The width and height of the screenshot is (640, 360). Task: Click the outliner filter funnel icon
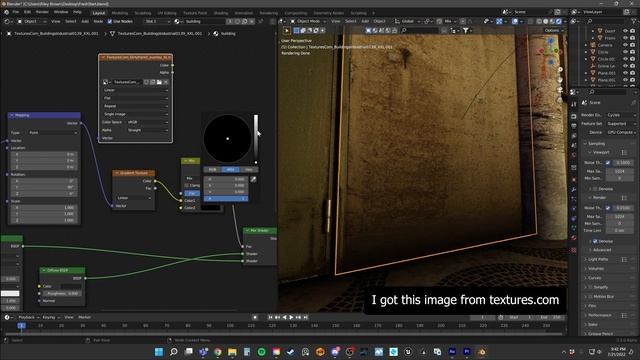point(633,21)
